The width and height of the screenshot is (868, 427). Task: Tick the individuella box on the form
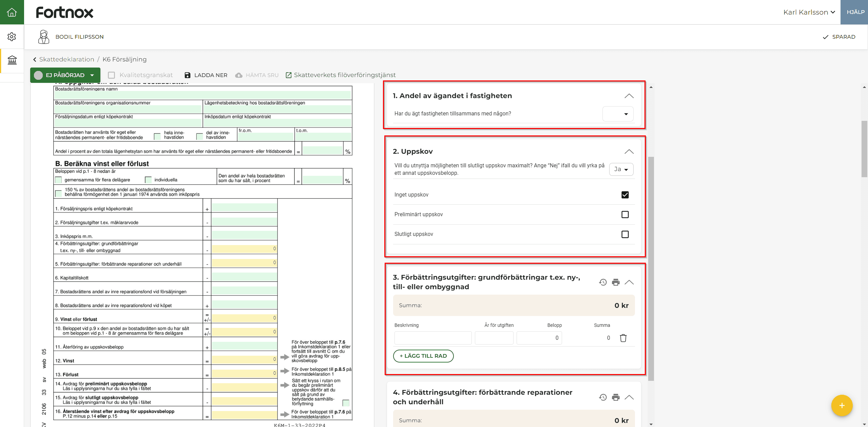[148, 180]
